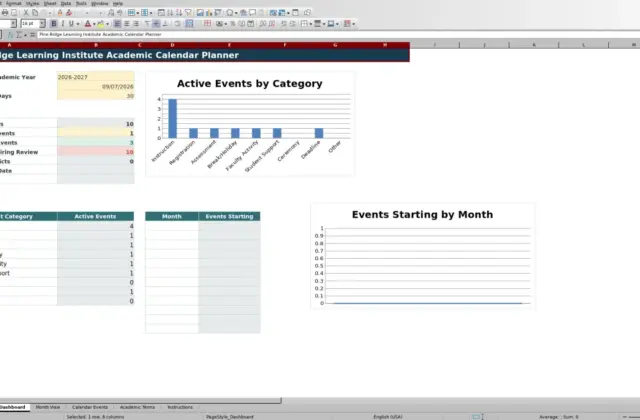Click the Insert Chart icon

click(209, 13)
